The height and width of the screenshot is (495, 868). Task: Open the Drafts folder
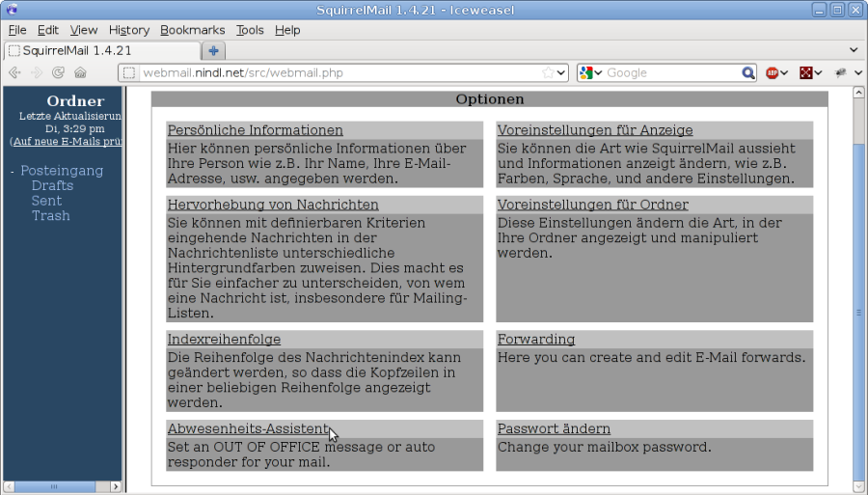click(x=53, y=185)
